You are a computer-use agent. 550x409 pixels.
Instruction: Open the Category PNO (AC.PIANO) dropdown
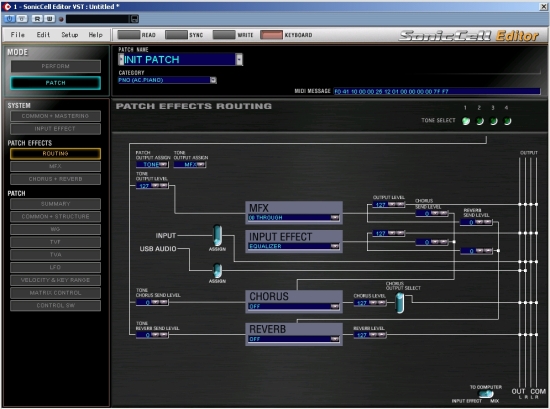pos(213,80)
